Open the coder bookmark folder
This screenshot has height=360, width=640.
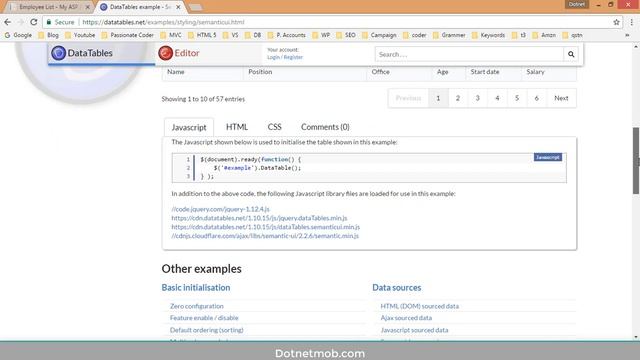click(x=415, y=35)
